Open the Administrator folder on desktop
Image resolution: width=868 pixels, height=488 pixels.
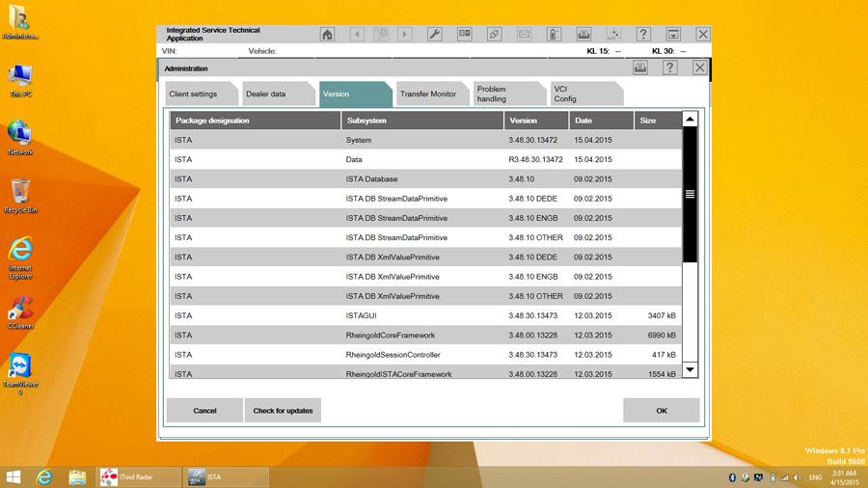20,22
